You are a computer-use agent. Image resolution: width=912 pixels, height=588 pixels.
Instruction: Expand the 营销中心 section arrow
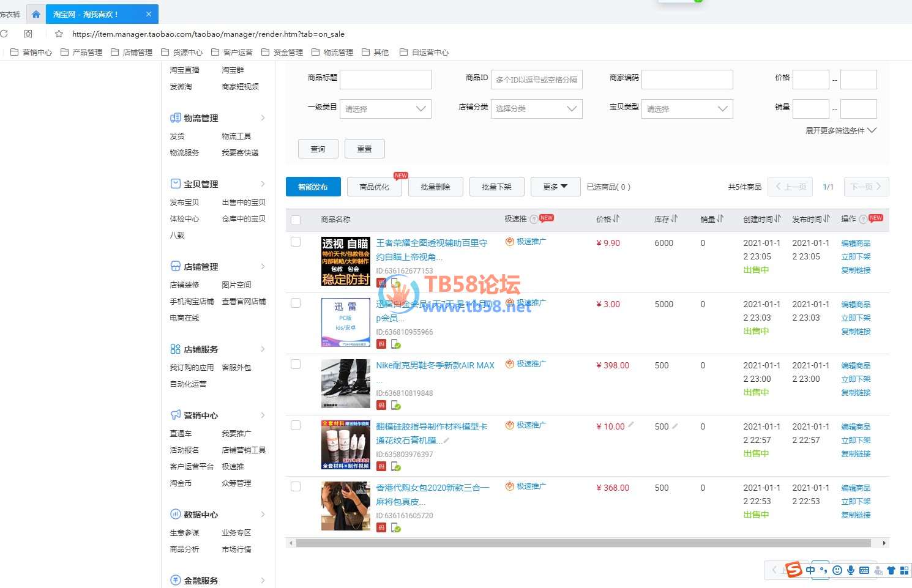tap(263, 415)
